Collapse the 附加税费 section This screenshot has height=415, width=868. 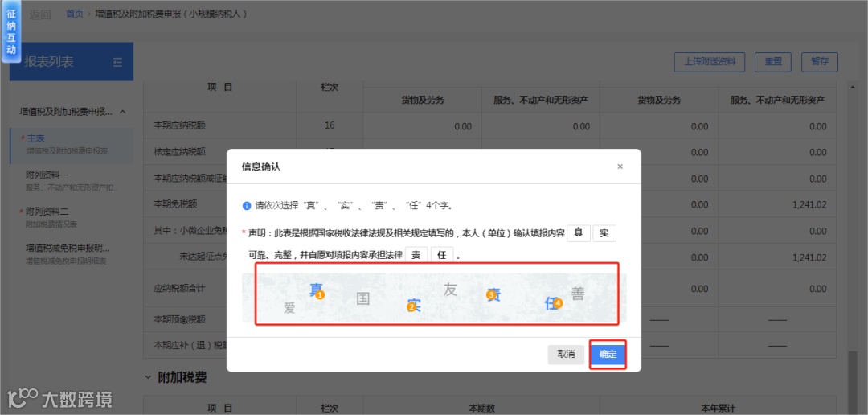coord(148,377)
